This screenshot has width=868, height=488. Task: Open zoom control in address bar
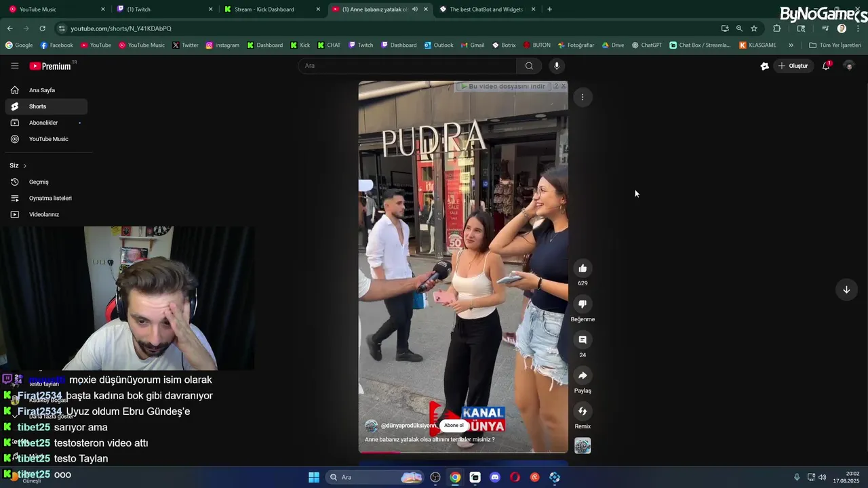click(x=739, y=28)
